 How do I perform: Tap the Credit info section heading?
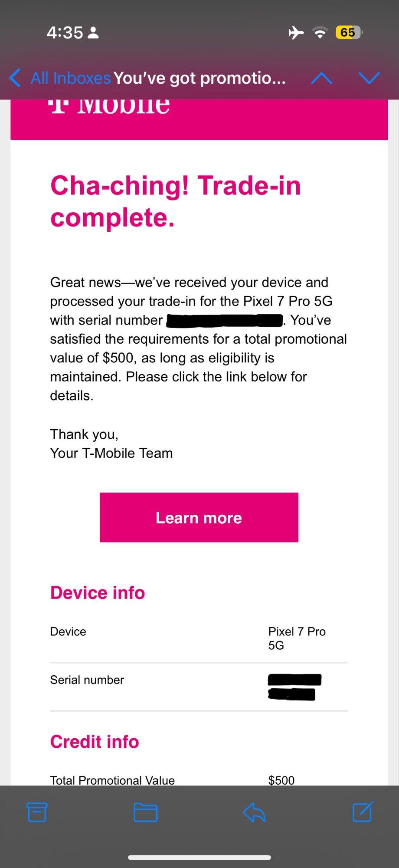(95, 742)
